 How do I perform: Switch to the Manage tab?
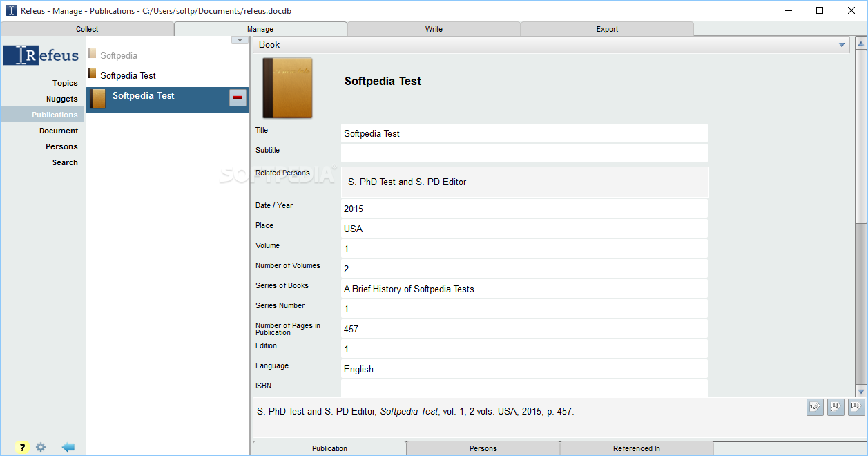[260, 29]
